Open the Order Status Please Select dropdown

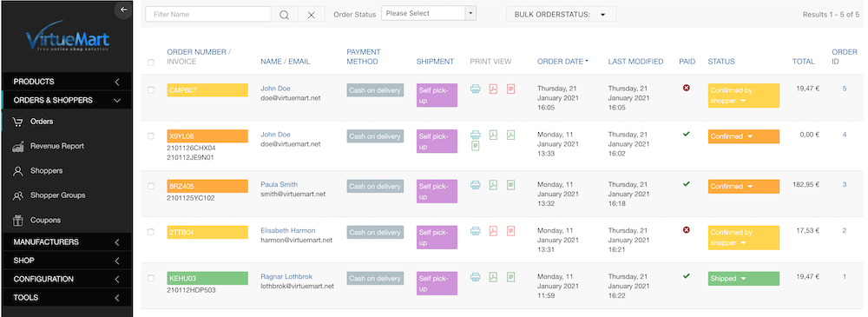tap(429, 13)
